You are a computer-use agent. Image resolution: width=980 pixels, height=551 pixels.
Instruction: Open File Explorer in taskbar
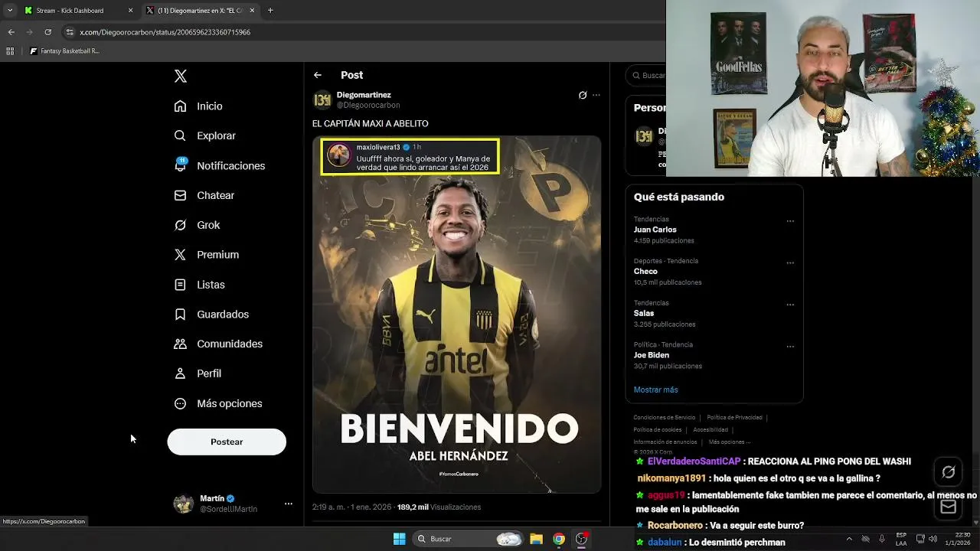click(536, 539)
